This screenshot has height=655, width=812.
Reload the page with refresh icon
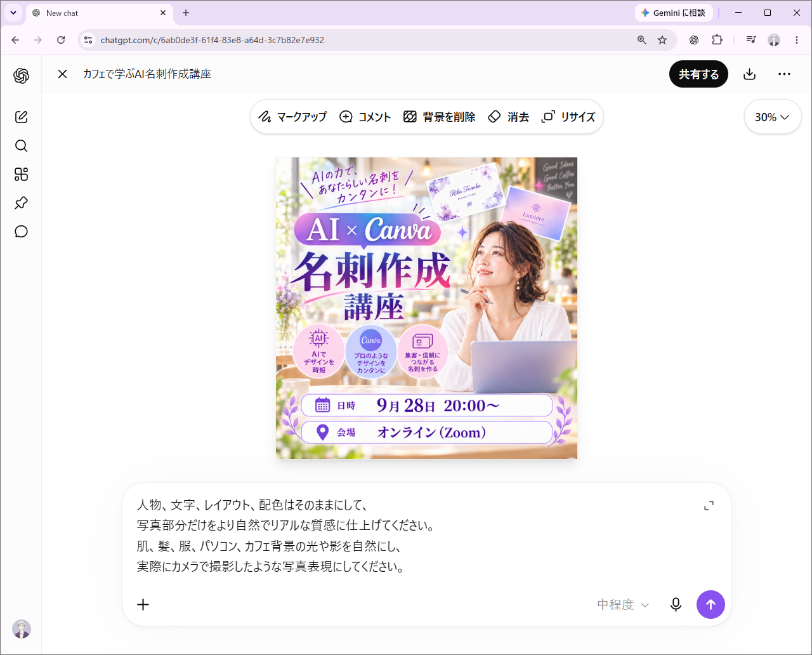[x=61, y=40]
